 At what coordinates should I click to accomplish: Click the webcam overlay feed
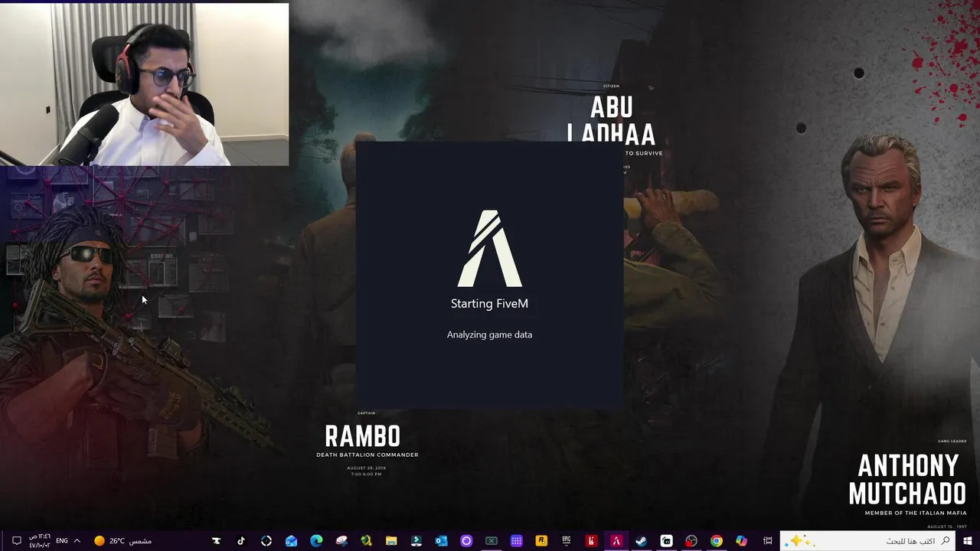(145, 84)
